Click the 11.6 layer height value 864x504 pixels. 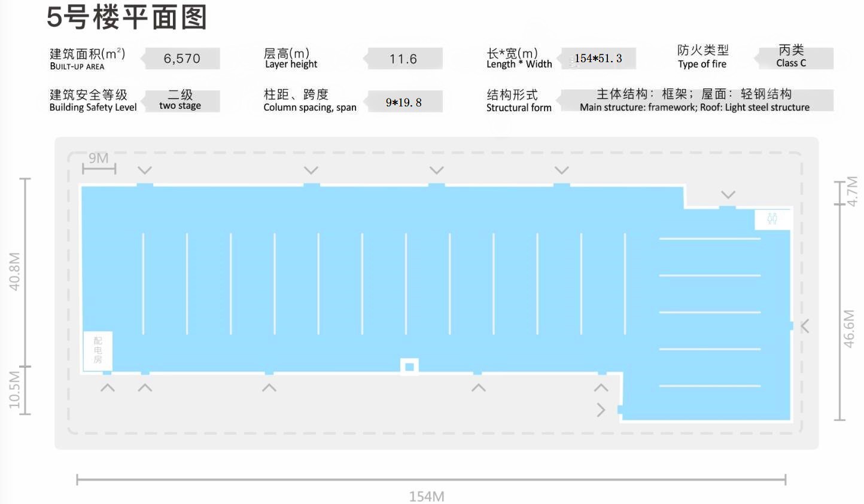[403, 59]
